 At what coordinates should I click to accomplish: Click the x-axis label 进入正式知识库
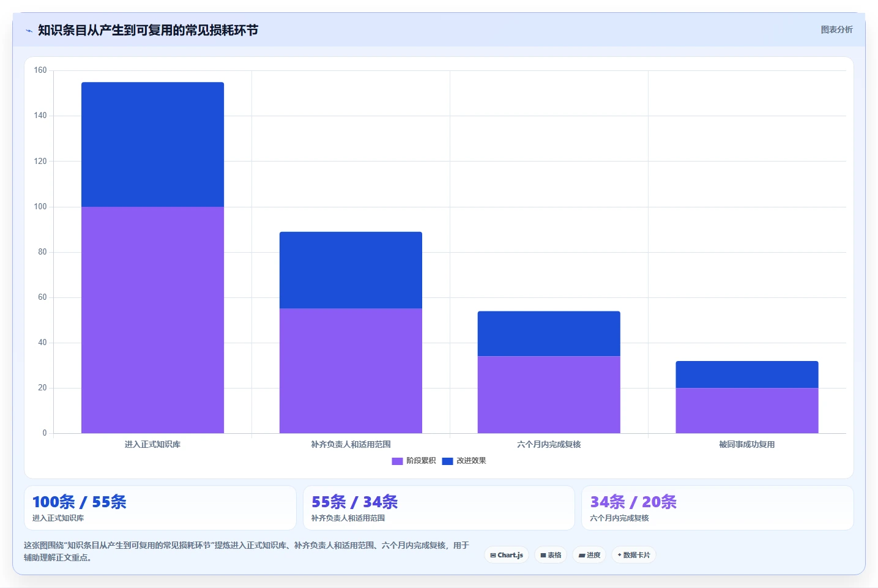coord(152,444)
